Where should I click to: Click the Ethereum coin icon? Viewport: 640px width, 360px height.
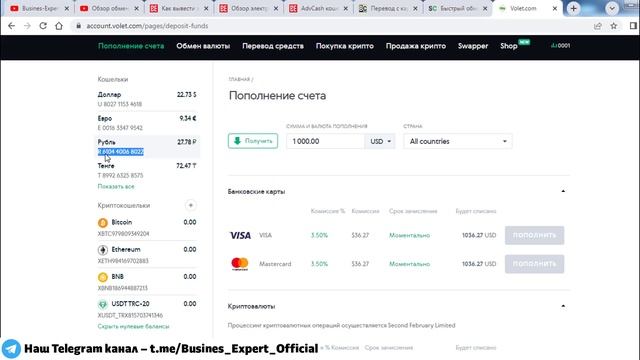click(x=103, y=250)
